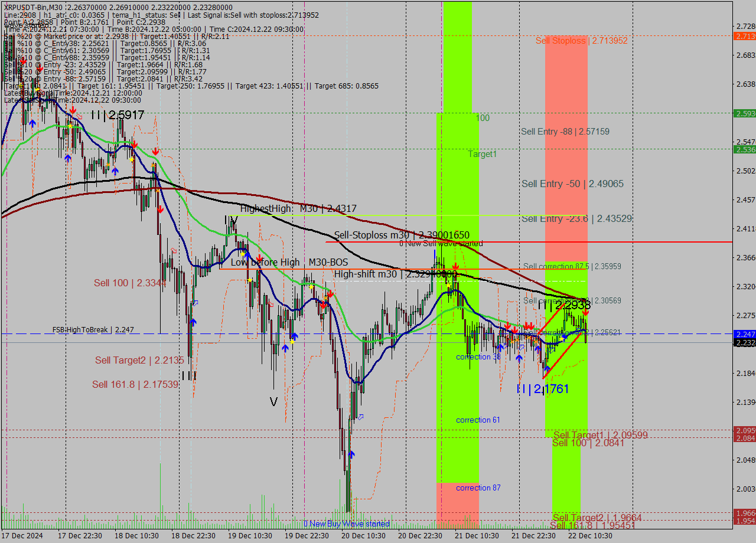Select the FSB:HighToBreak | 2.247 label

tap(93, 330)
